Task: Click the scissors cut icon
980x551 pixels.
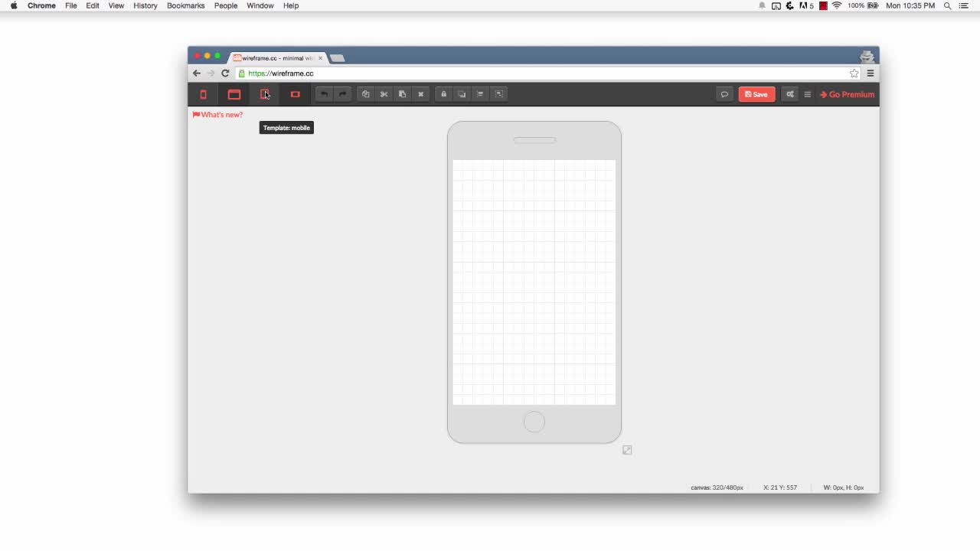Action: coord(384,94)
